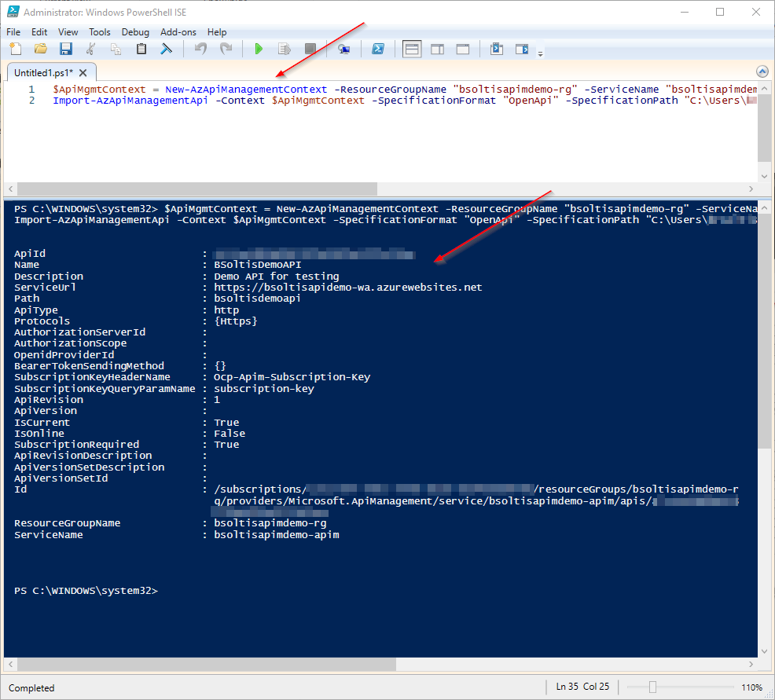Expand the toolbar overflow options arrow
The height and width of the screenshot is (700, 775).
(540, 53)
